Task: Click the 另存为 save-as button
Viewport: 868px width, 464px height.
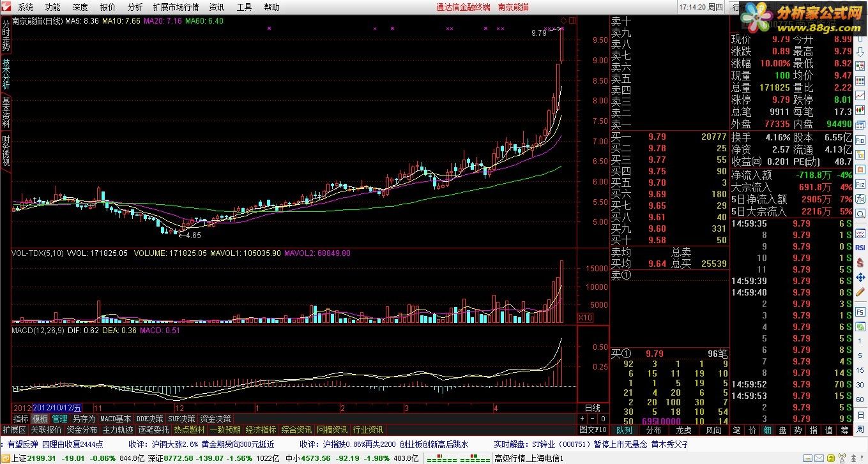Action: (84, 419)
